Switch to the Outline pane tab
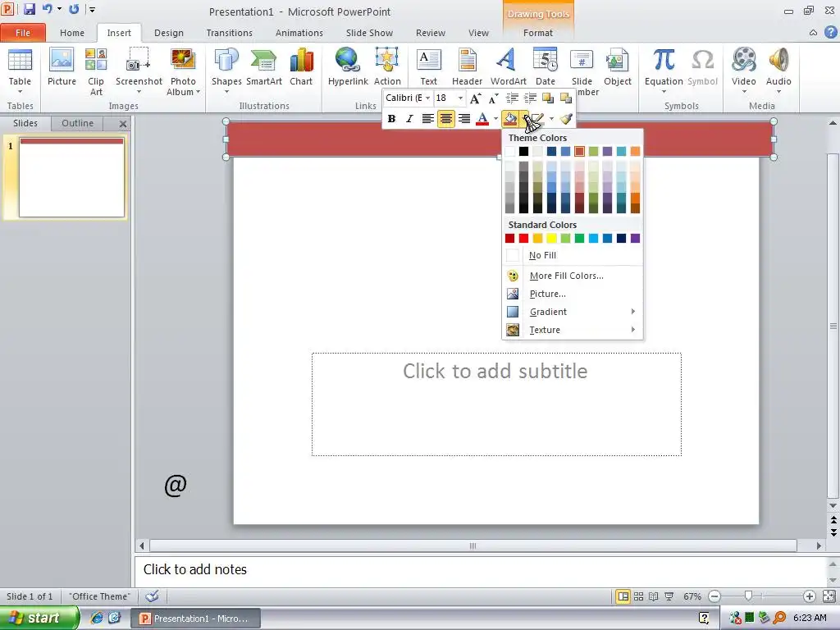 click(77, 123)
